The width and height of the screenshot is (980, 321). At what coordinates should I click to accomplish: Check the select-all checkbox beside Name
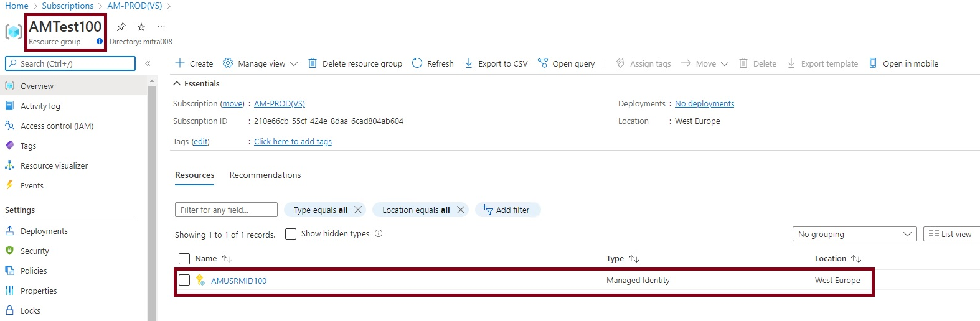pos(184,259)
